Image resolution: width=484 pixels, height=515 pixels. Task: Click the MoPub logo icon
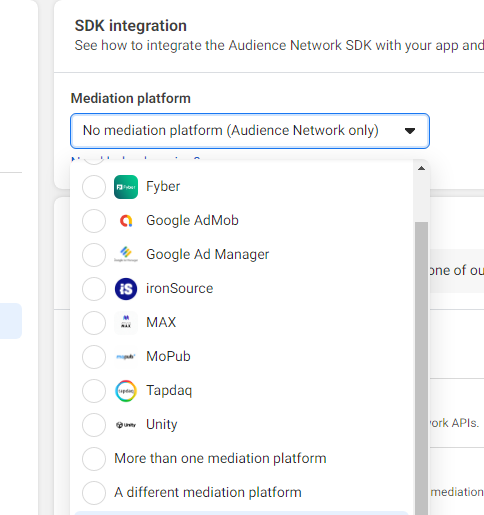126,357
